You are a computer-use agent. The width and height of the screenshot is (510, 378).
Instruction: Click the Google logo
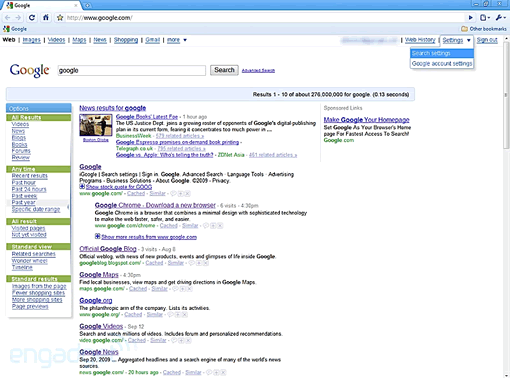(29, 70)
